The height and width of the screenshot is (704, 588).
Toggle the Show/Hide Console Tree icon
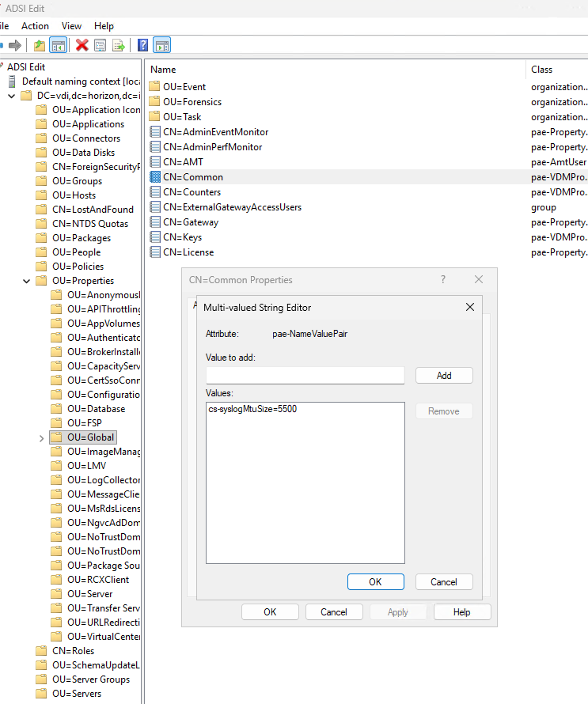(x=59, y=45)
